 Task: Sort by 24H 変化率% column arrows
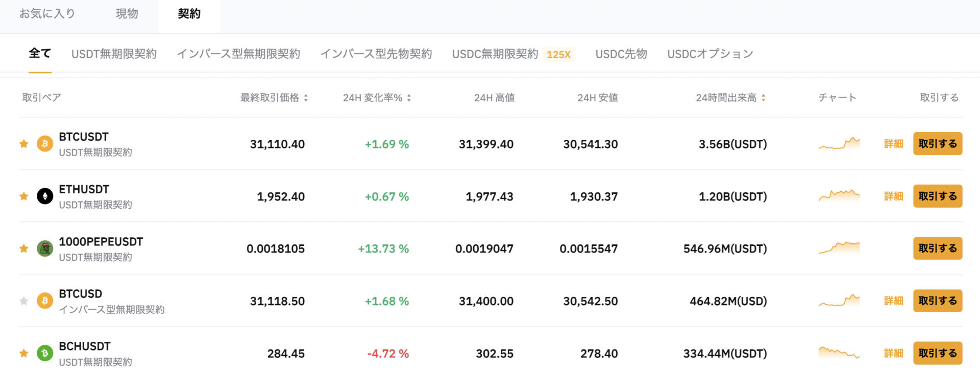[409, 98]
